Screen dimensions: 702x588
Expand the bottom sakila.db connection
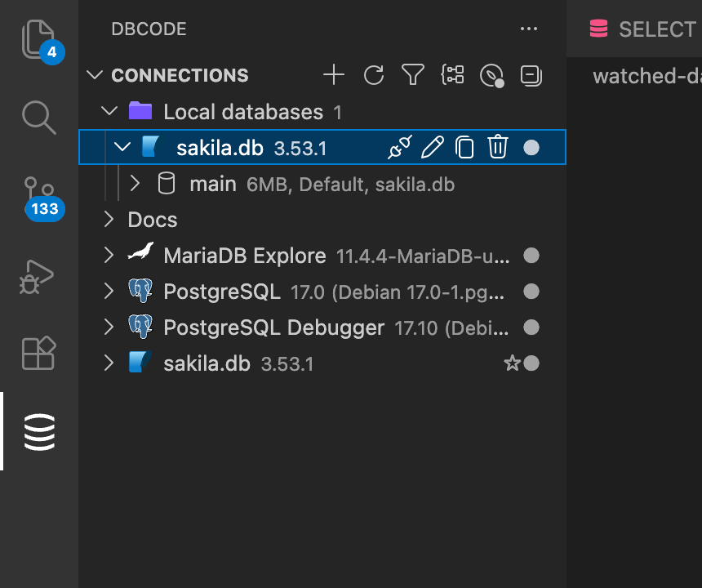109,363
